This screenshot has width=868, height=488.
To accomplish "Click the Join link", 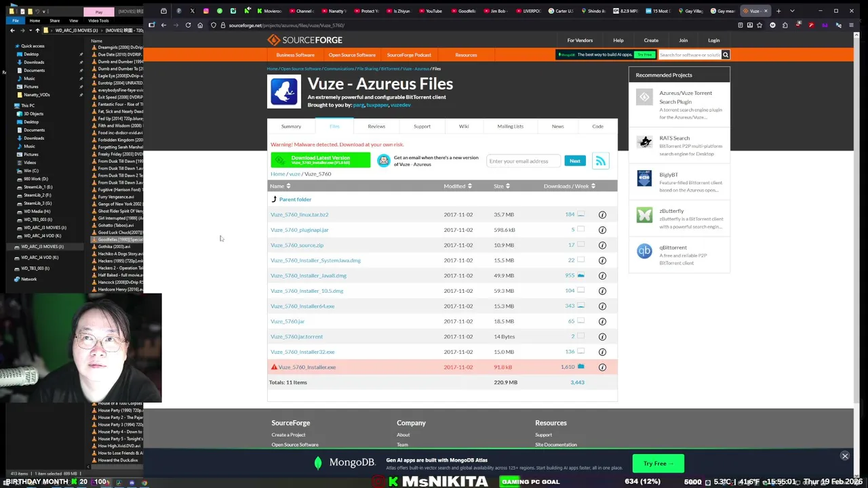I will (x=683, y=40).
